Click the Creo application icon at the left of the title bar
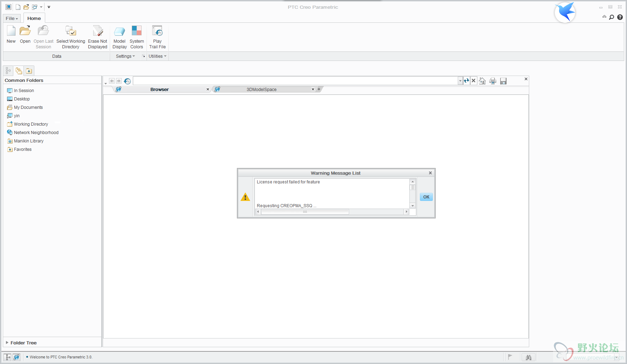This screenshot has width=627, height=364. (x=8, y=7)
